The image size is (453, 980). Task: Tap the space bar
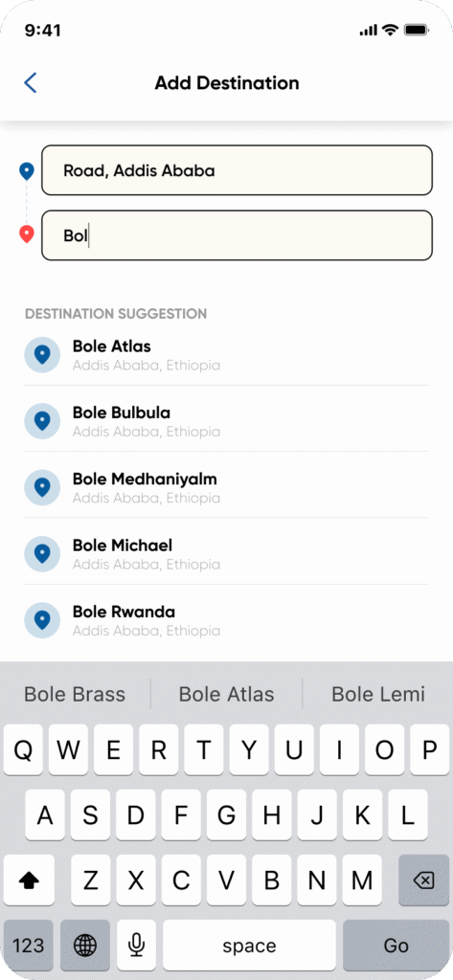(249, 946)
